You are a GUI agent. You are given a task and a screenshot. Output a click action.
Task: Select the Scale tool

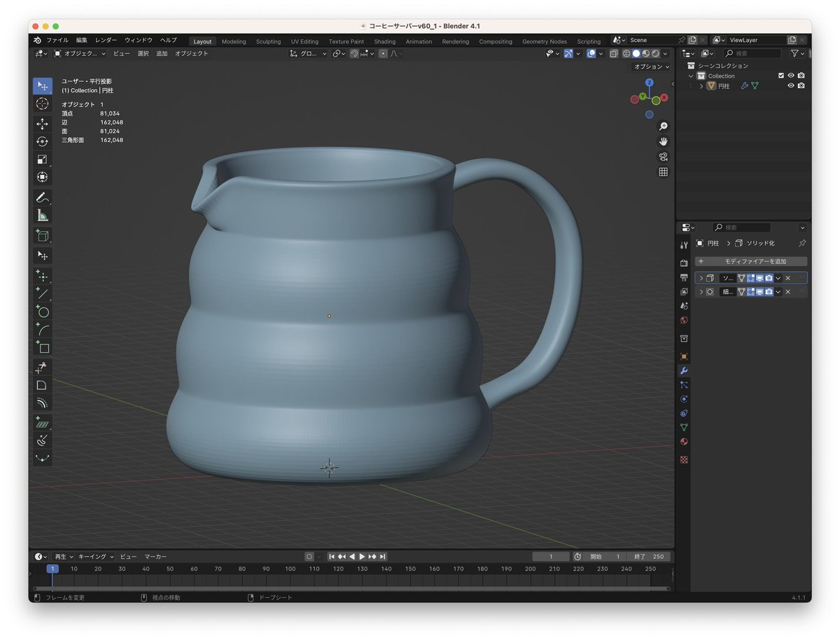point(43,159)
